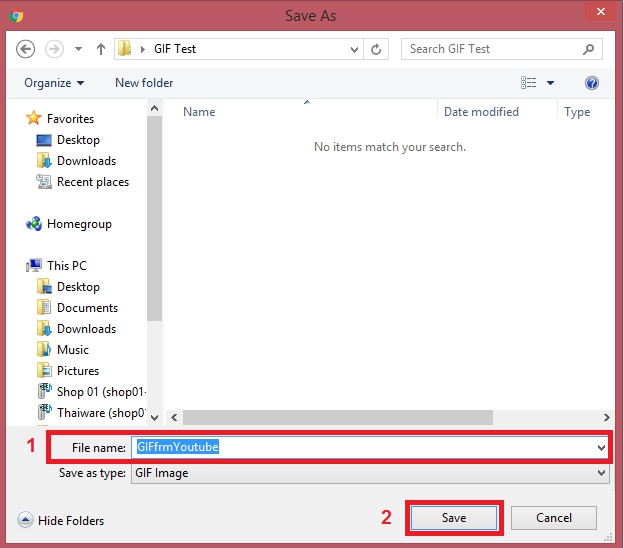Change view using the view icon
Viewport: 624px width, 548px height.
coord(528,83)
